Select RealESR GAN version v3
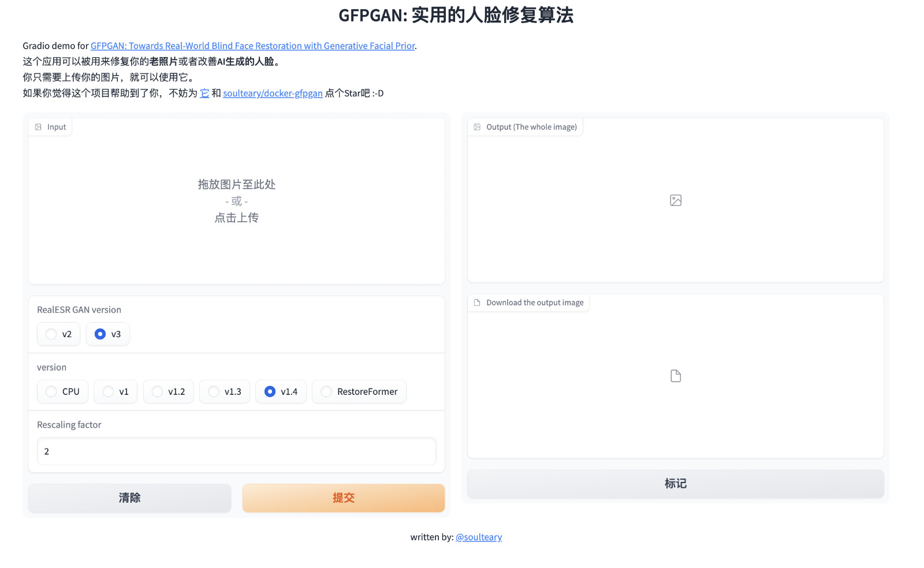The height and width of the screenshot is (568, 924). (x=108, y=334)
